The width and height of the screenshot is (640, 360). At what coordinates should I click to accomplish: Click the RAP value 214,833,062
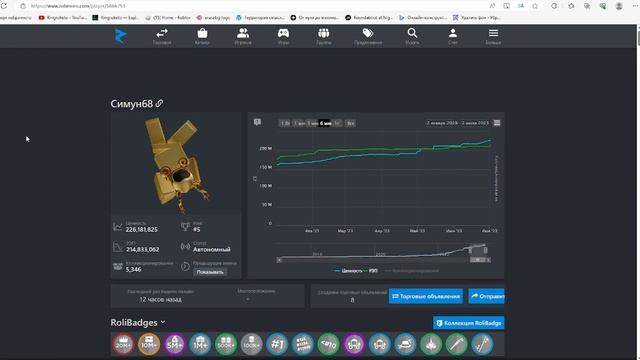tap(142, 249)
